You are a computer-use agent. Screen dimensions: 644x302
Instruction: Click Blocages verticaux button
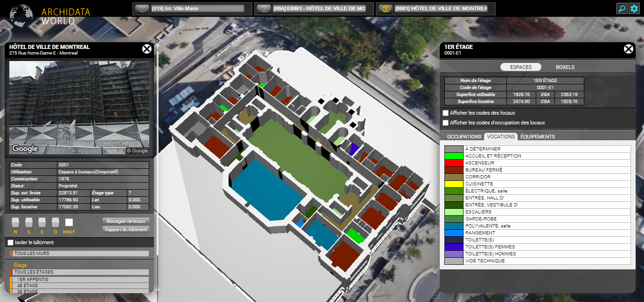[x=126, y=221]
